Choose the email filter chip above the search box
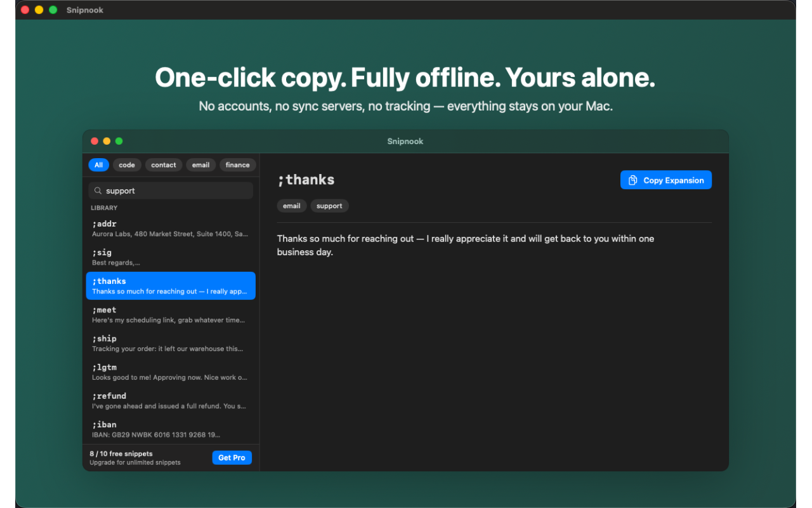This screenshot has width=812, height=508. point(201,165)
